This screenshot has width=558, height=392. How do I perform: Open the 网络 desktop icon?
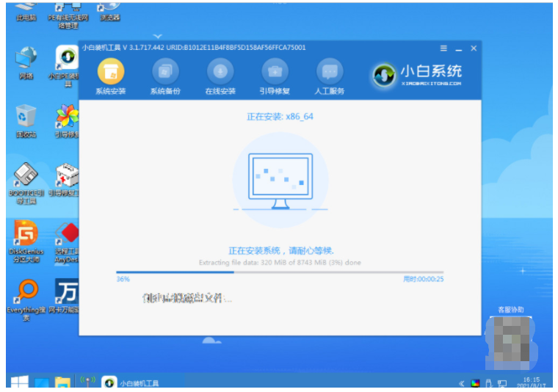[x=26, y=59]
